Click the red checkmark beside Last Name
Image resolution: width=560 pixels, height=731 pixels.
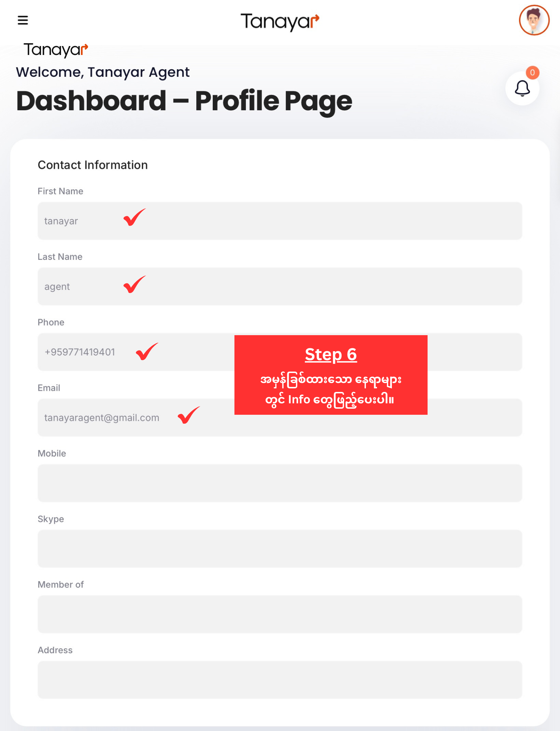[x=134, y=284]
